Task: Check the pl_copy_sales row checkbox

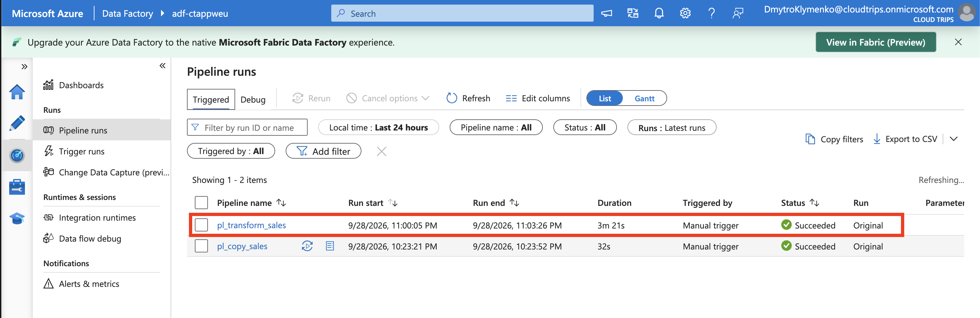Action: [x=201, y=246]
